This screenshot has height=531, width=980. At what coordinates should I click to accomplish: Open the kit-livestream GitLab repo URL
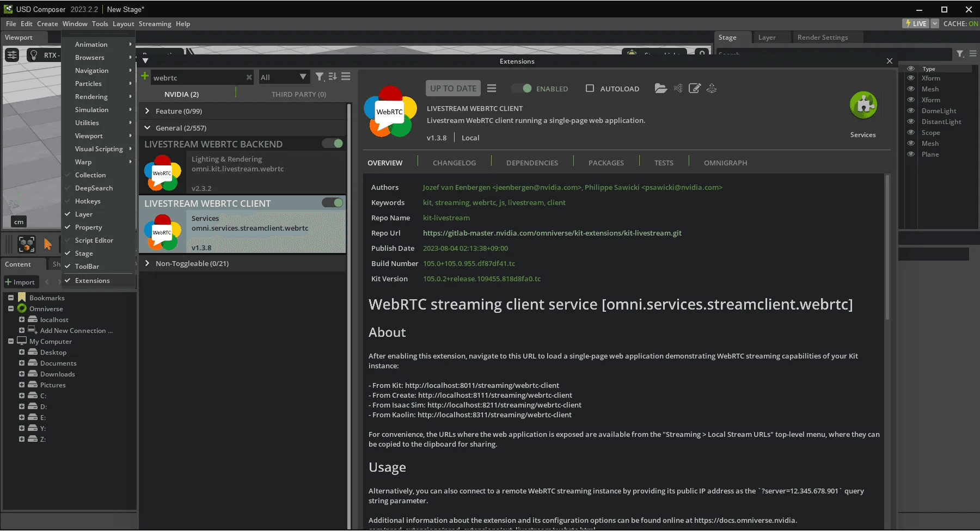click(552, 233)
